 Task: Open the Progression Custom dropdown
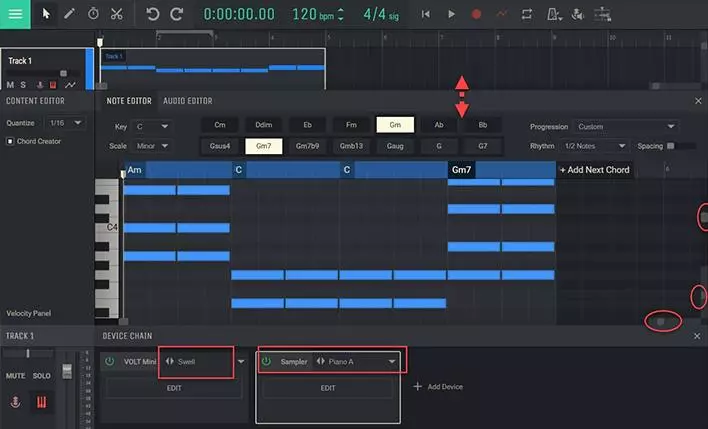click(626, 126)
